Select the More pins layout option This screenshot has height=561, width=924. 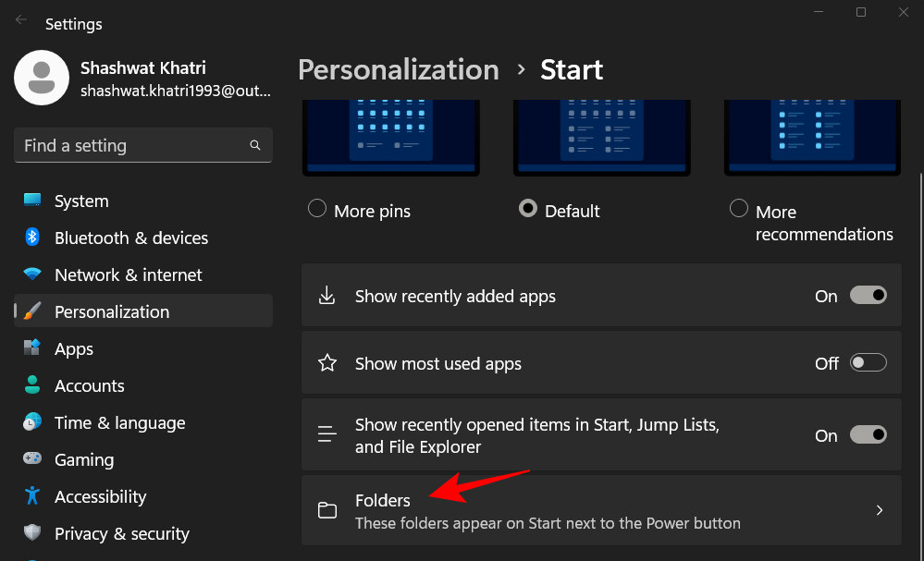[x=317, y=210]
